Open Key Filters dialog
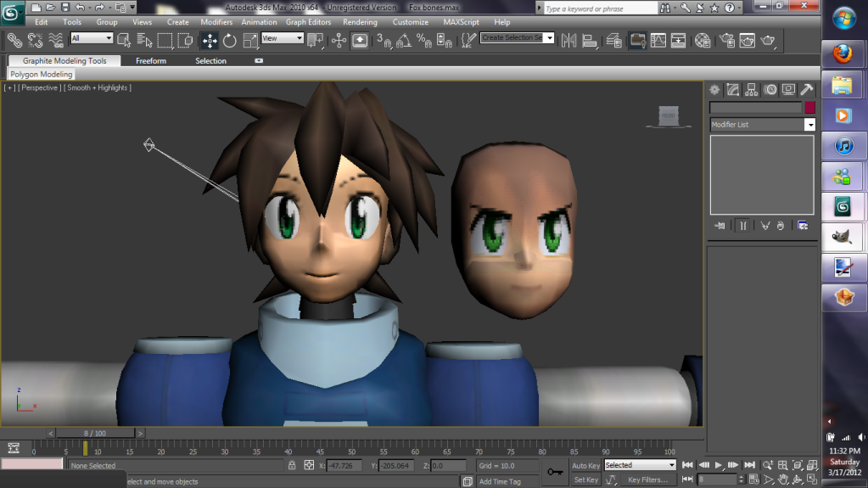Viewport: 868px width, 488px height. pos(647,480)
